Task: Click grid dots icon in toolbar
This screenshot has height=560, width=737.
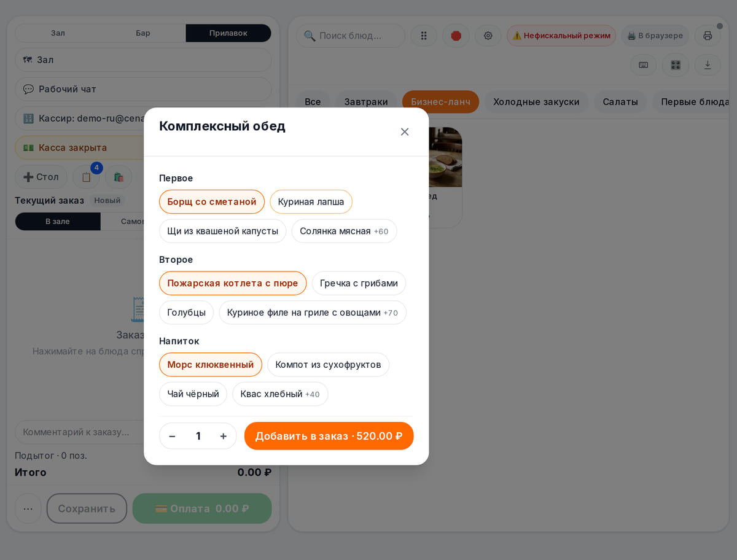Action: point(424,36)
